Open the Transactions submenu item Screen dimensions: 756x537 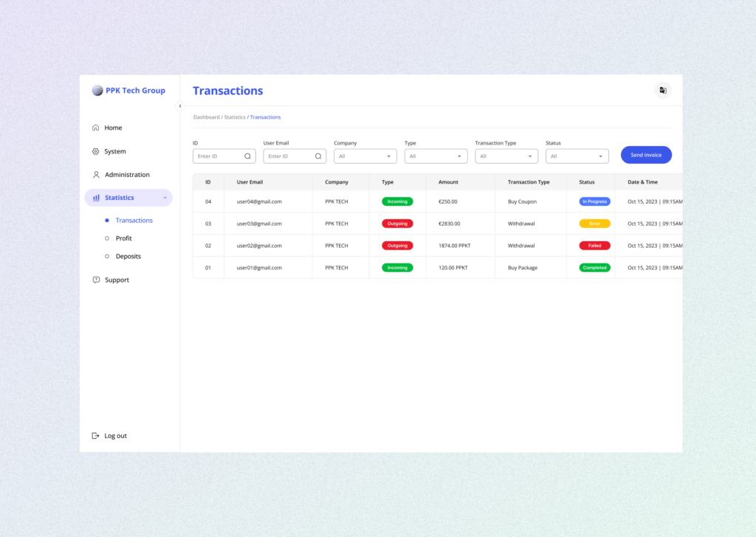pyautogui.click(x=134, y=221)
